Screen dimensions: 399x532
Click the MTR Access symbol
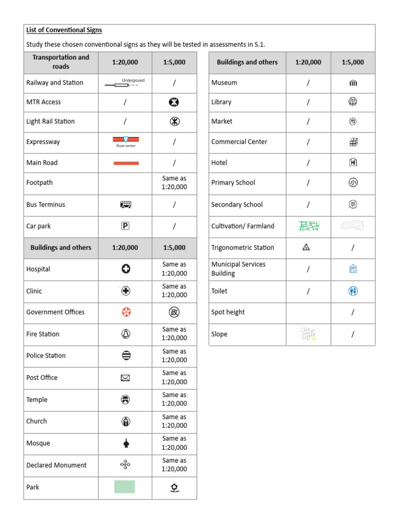pyautogui.click(x=174, y=102)
